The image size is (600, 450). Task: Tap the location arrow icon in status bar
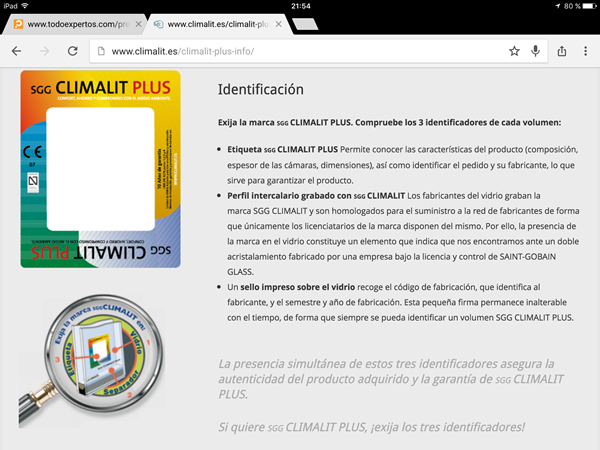558,6
